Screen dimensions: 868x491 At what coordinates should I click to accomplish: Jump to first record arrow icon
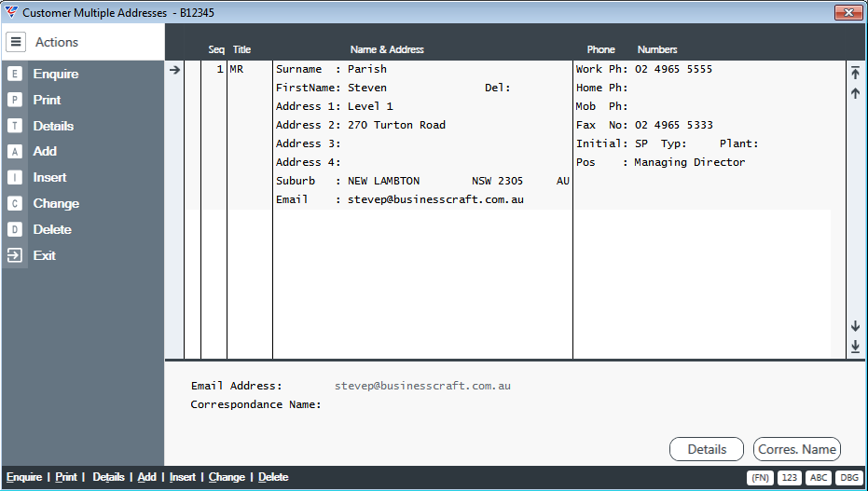(x=855, y=73)
